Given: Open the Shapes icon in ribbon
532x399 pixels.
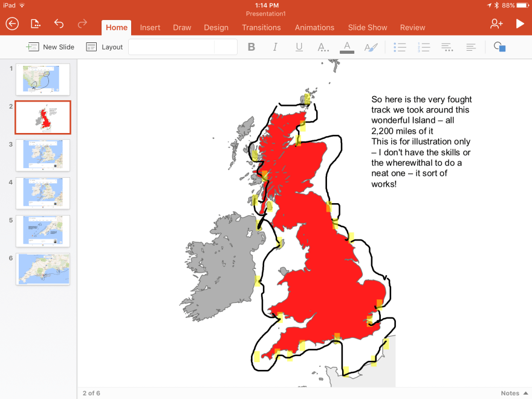Looking at the screenshot, I should click(x=499, y=47).
